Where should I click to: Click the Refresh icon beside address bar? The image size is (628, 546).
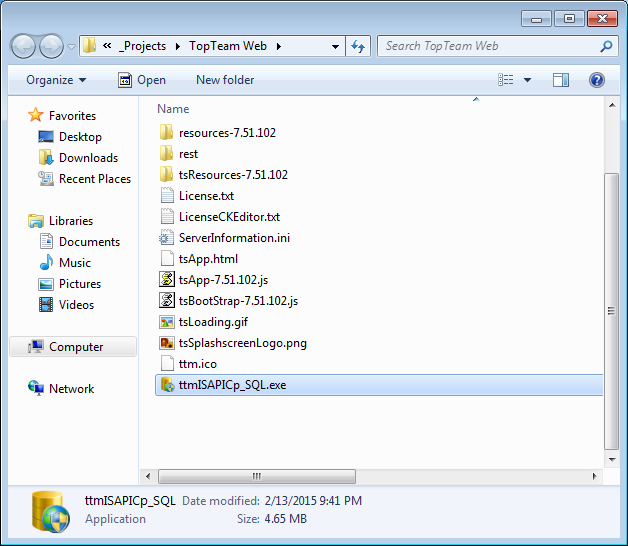[359, 46]
